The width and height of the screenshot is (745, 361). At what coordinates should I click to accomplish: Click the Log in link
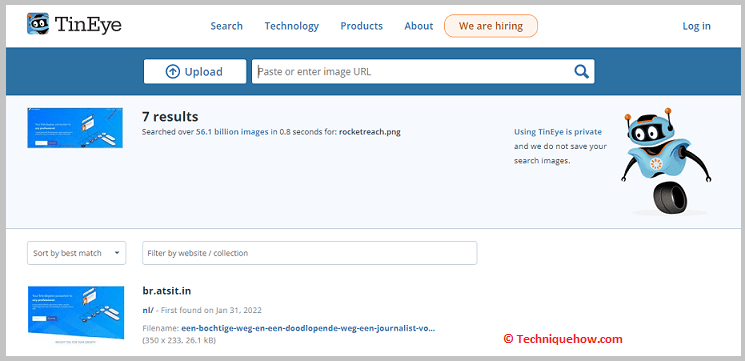(x=697, y=26)
